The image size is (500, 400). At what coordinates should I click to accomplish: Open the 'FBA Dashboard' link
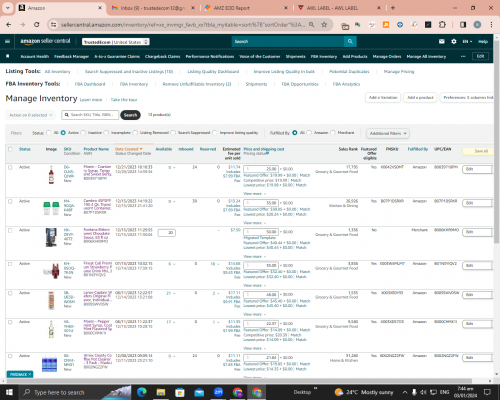90,84
